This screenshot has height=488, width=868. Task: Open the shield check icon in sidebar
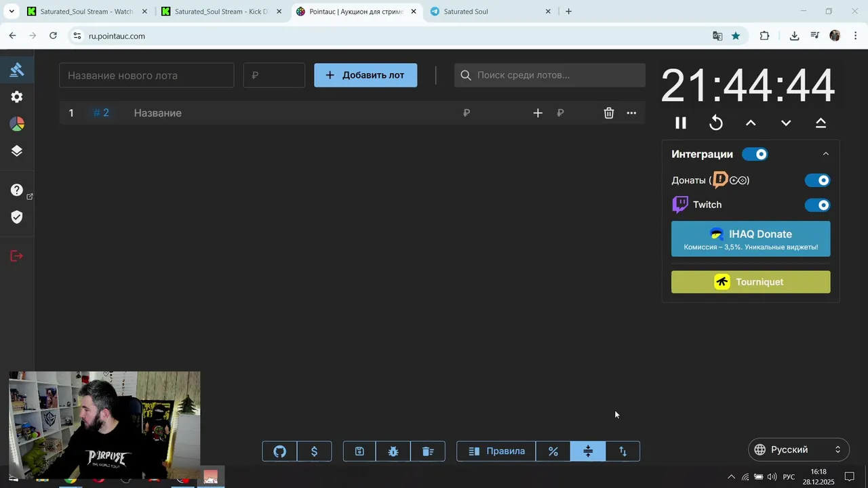(x=17, y=217)
